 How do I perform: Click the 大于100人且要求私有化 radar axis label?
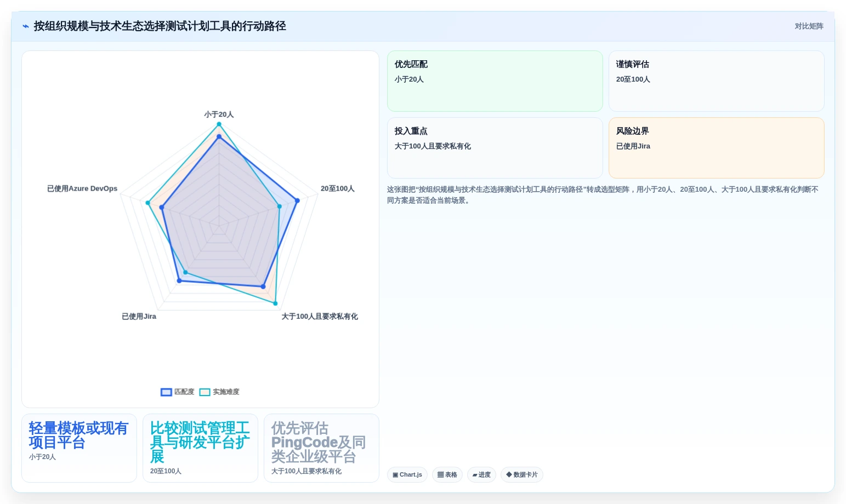tap(320, 317)
